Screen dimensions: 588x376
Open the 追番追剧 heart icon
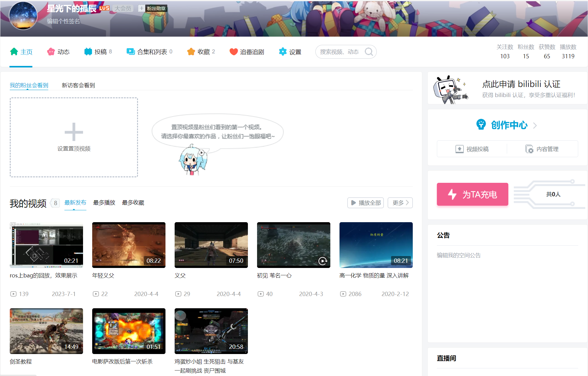234,52
